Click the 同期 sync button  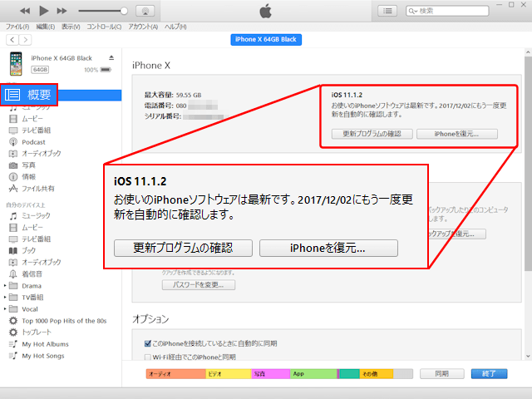(441, 374)
